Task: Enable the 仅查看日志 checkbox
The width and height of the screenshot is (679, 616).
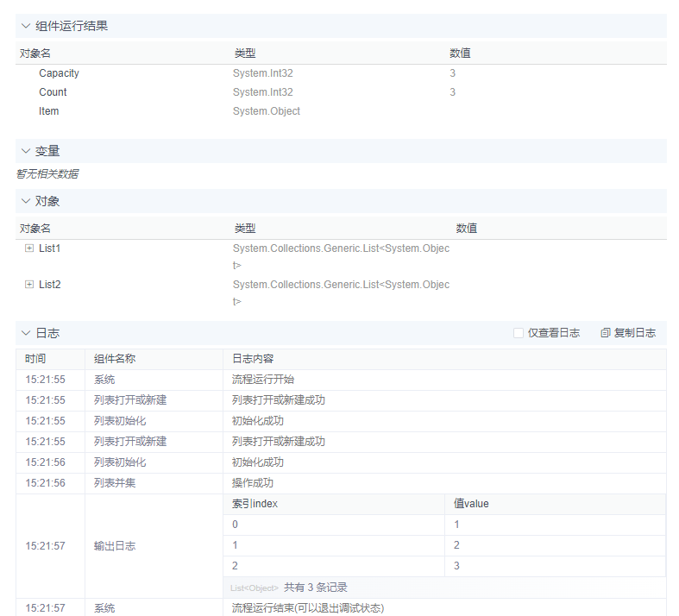Action: pos(519,333)
